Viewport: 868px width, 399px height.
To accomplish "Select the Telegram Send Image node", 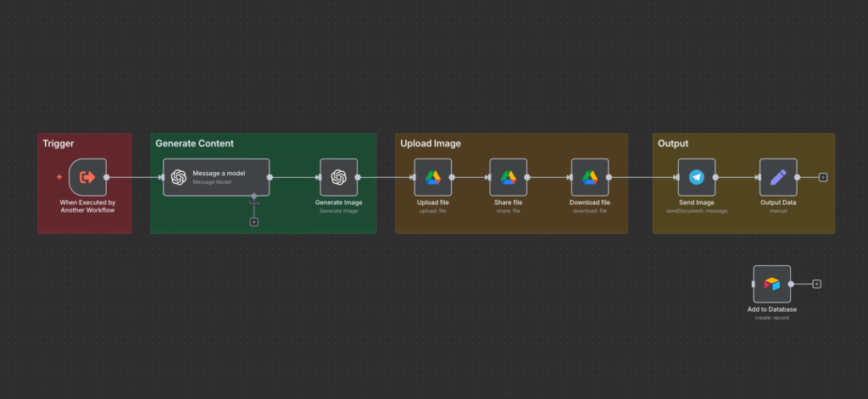I will coord(696,177).
